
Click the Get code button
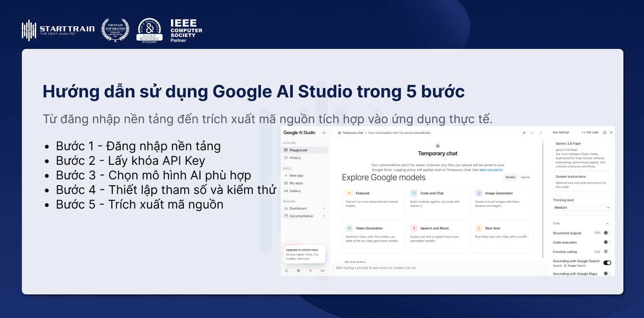[x=590, y=133]
